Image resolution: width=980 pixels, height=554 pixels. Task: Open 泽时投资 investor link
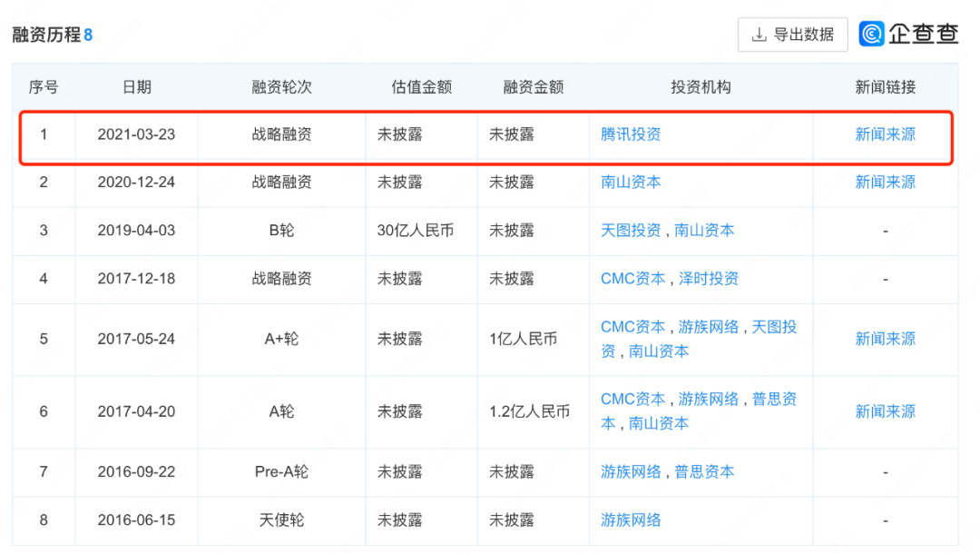click(709, 278)
